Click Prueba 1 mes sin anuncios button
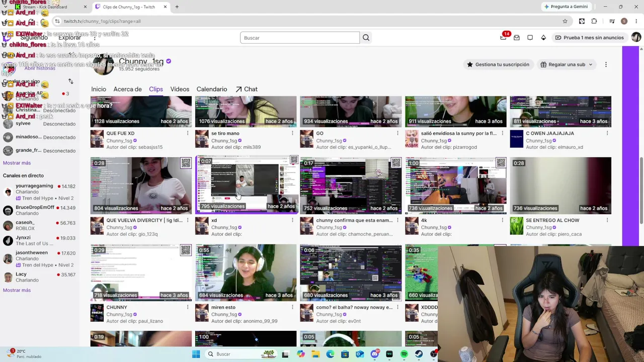The height and width of the screenshot is (362, 644). tap(589, 38)
